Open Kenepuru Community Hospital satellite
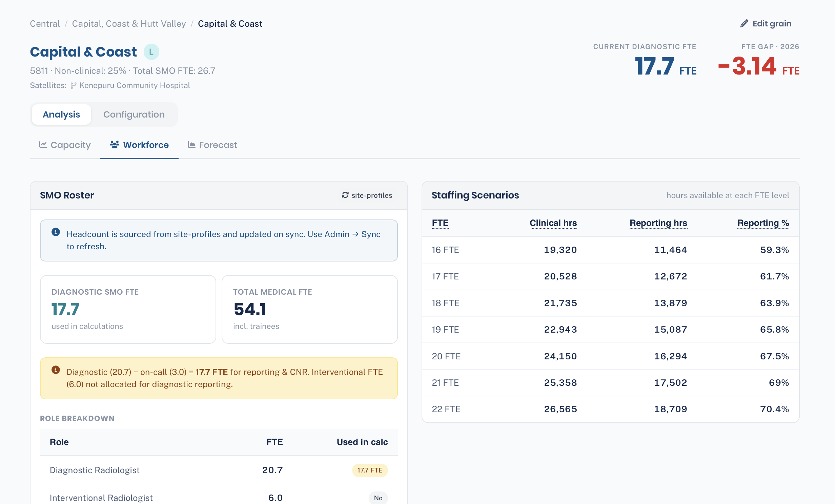This screenshot has width=835, height=504. pos(134,85)
